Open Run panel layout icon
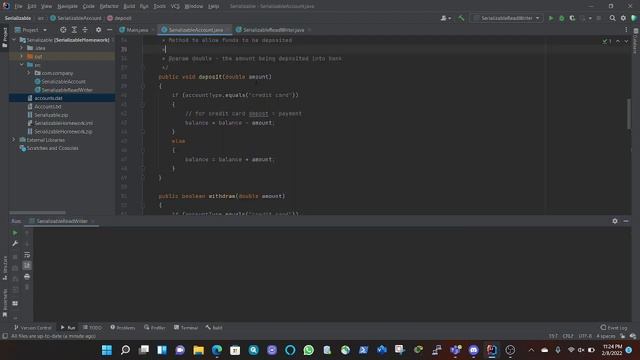Image resolution: width=640 pixels, height=360 pixels. pos(15,304)
